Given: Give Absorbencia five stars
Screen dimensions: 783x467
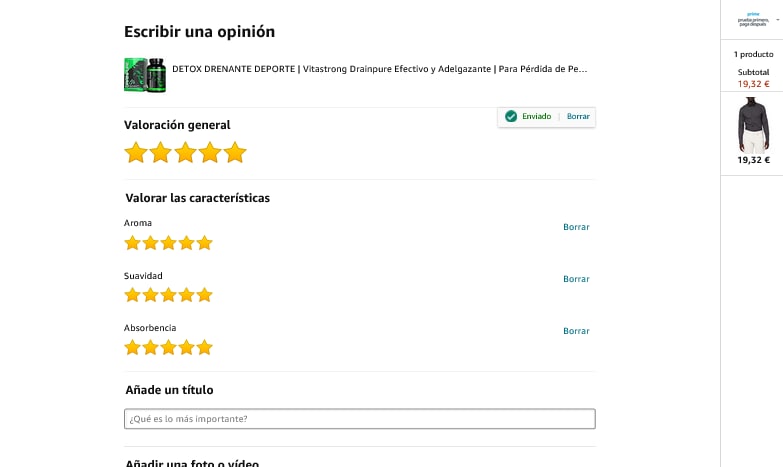Looking at the screenshot, I should coord(204,347).
